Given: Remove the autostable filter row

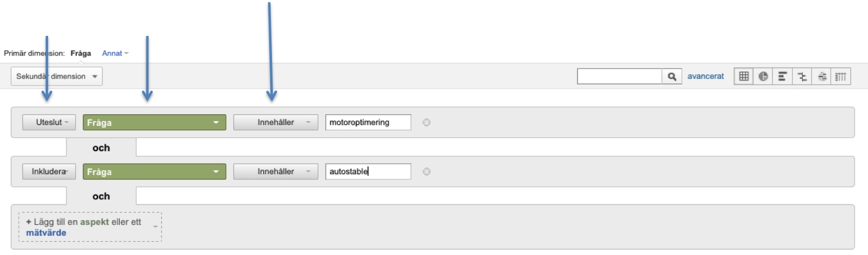Looking at the screenshot, I should [426, 172].
